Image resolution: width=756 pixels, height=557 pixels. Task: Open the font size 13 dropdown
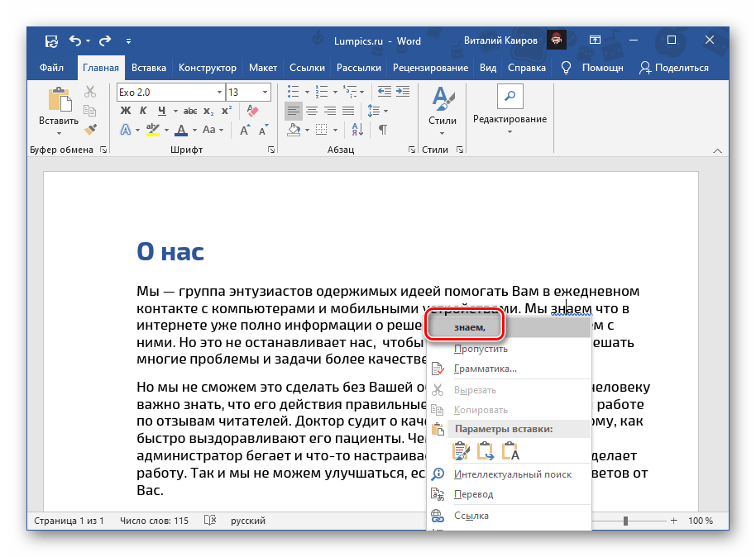pos(265,92)
